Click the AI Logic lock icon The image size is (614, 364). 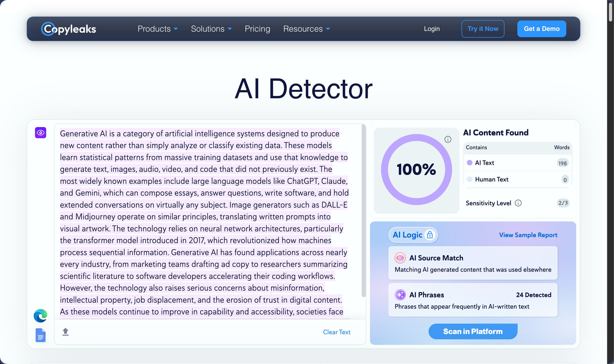click(x=430, y=235)
